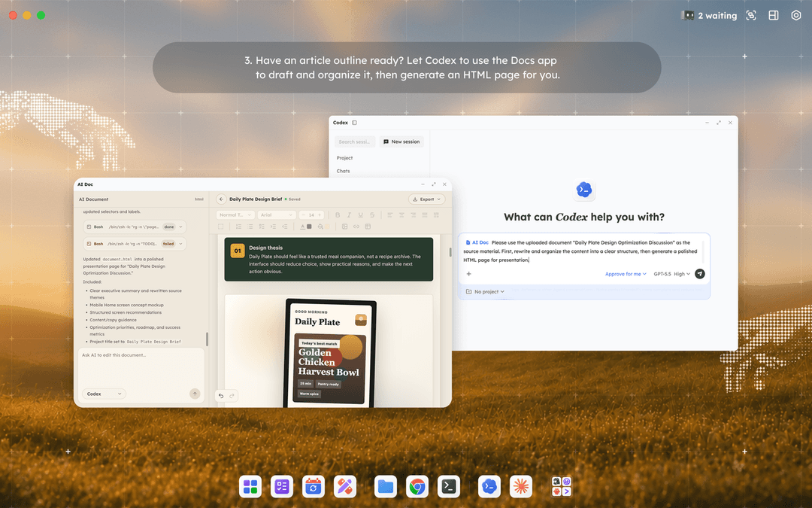The height and width of the screenshot is (508, 812).
Task: Open Arial font family dropdown
Action: 277,214
